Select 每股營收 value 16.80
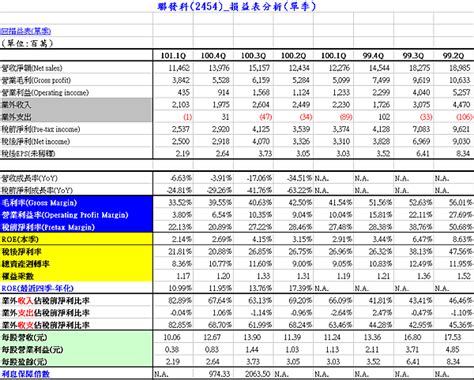The height and width of the screenshot is (380, 474). point(412,337)
